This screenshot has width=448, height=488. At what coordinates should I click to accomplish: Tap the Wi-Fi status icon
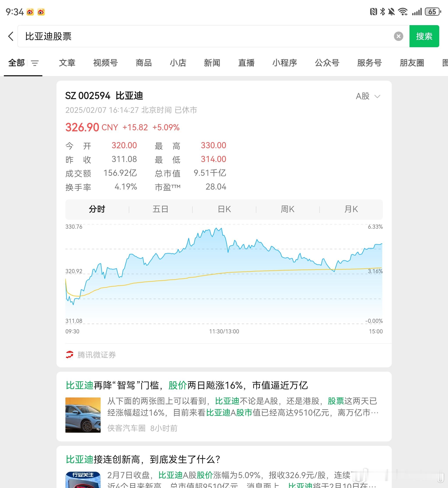403,12
